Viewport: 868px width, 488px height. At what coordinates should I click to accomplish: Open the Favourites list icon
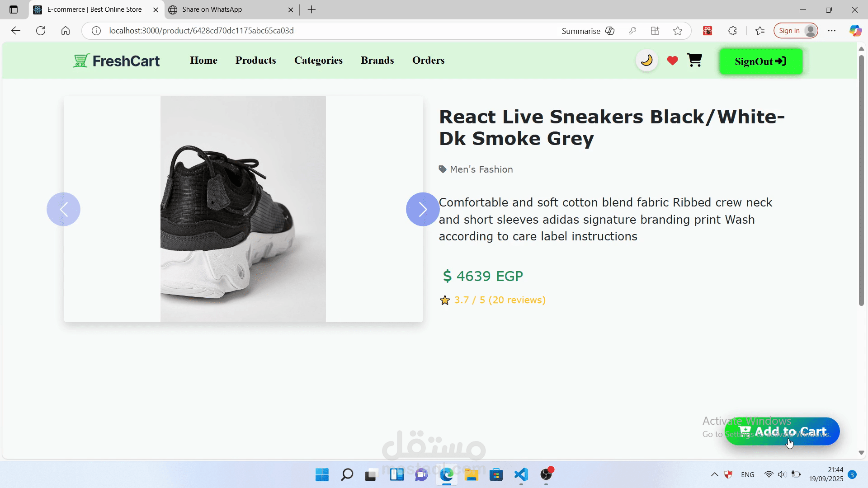tap(760, 31)
